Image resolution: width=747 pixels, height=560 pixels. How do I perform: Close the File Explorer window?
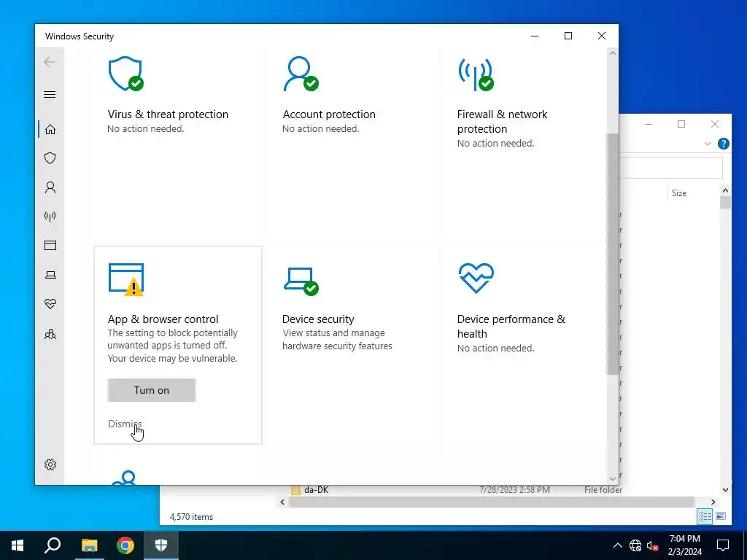coord(715,124)
